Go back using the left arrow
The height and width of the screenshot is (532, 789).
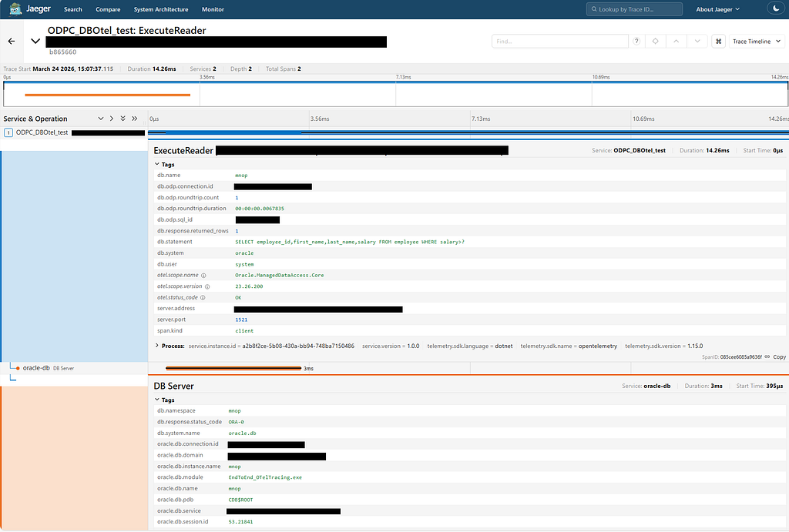[x=12, y=42]
